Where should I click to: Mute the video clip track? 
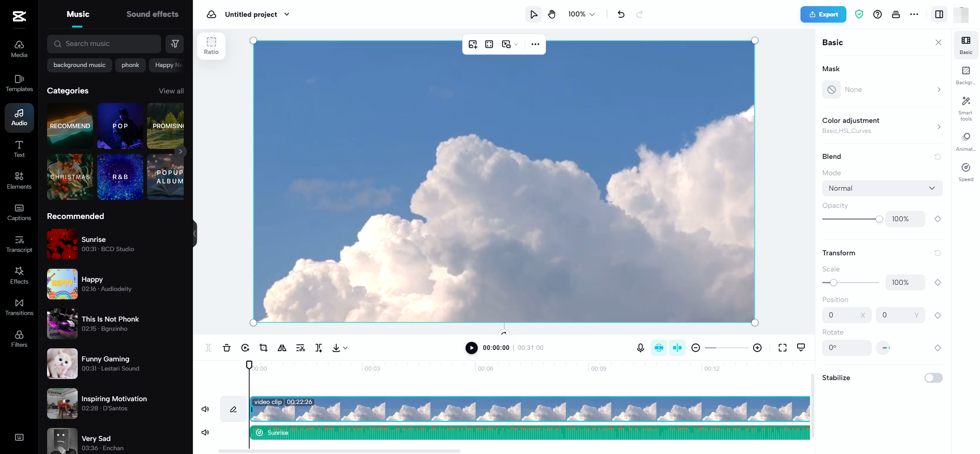tap(205, 409)
